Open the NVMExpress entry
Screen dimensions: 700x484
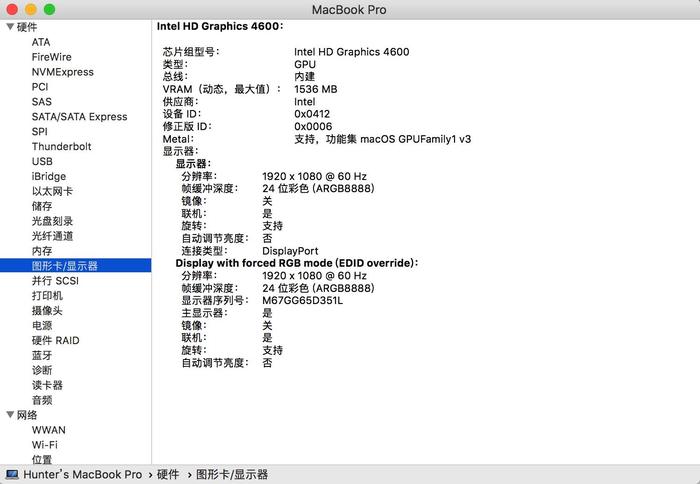[62, 72]
